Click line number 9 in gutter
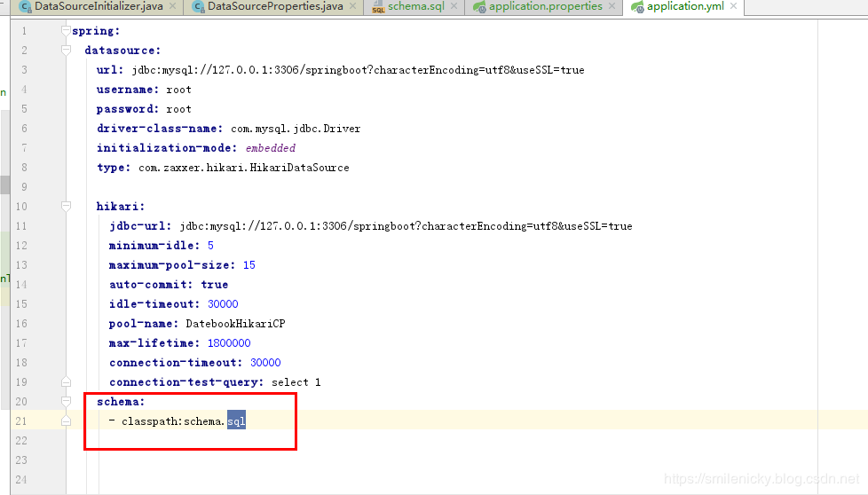The width and height of the screenshot is (868, 495). pos(24,187)
